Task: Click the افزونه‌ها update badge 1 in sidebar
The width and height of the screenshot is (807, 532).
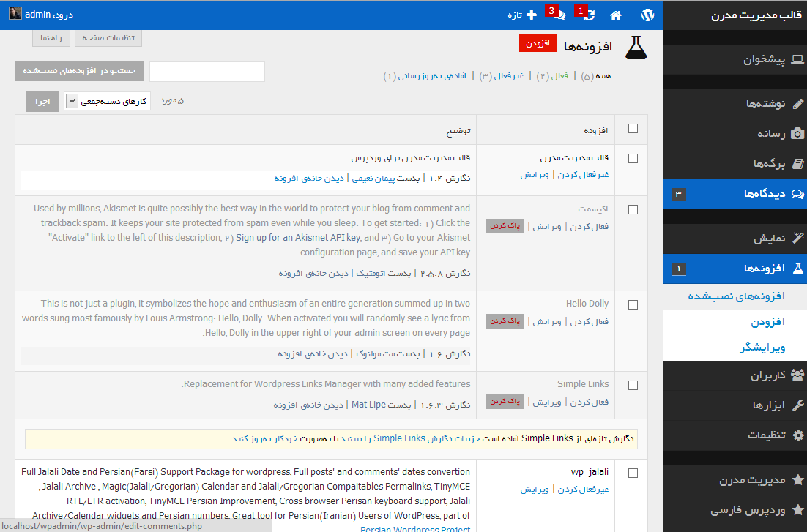Action: tap(679, 269)
